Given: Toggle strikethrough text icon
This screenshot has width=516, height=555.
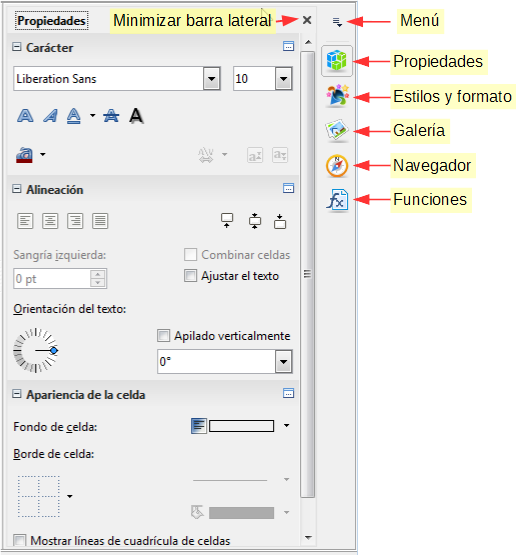Looking at the screenshot, I should click(x=111, y=116).
